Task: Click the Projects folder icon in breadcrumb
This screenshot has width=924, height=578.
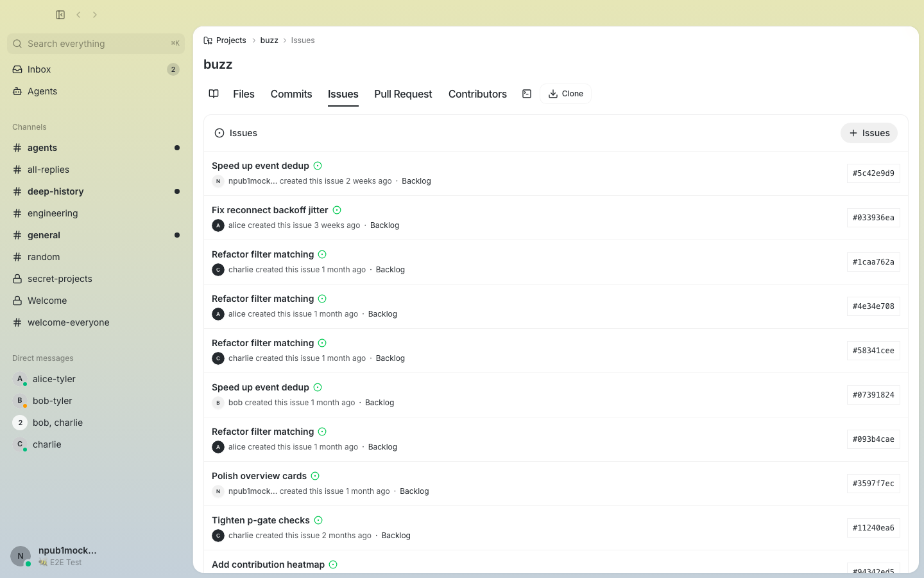Action: [208, 40]
